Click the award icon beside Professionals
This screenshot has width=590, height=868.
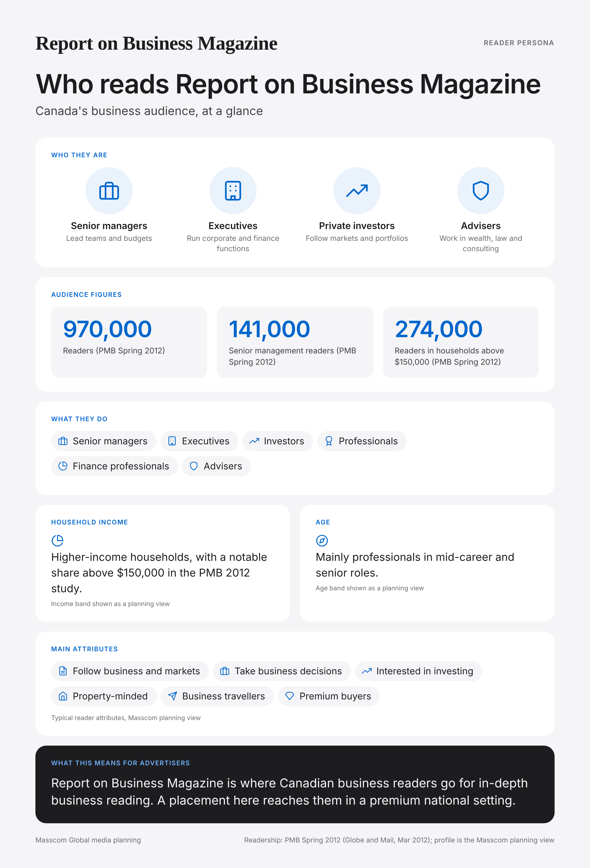pyautogui.click(x=328, y=441)
